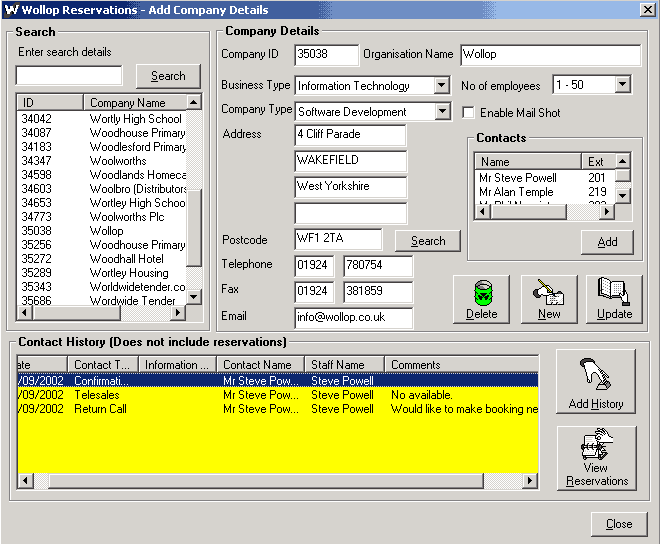Select Wortly High School row
The image size is (660, 544).
coord(101,119)
